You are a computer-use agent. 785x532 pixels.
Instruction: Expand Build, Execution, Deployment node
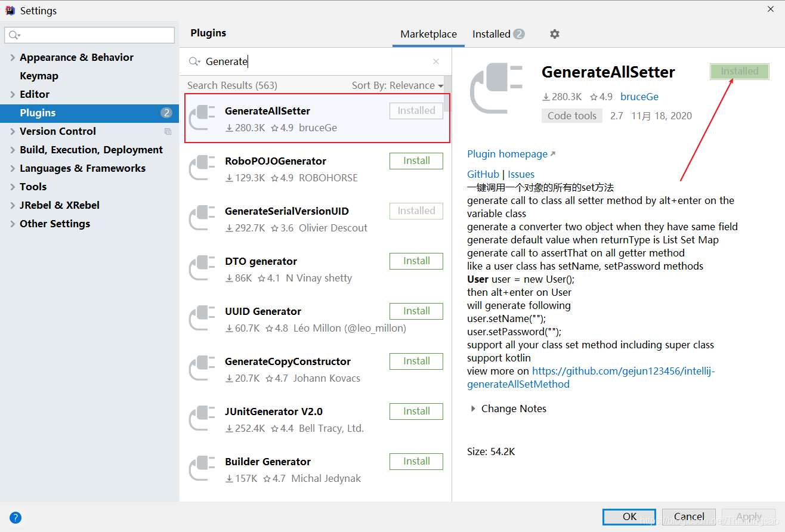click(x=13, y=150)
